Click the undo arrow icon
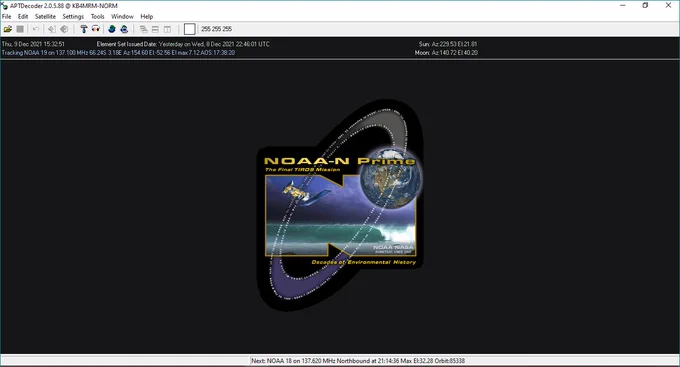The image size is (680, 367). tap(36, 29)
